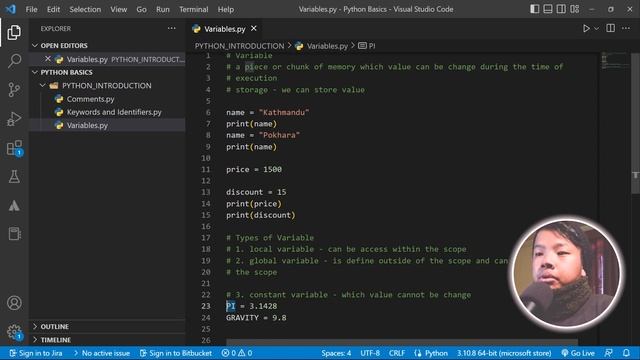Open the Search view icon
Image resolution: width=640 pixels, height=360 pixels.
click(x=14, y=61)
